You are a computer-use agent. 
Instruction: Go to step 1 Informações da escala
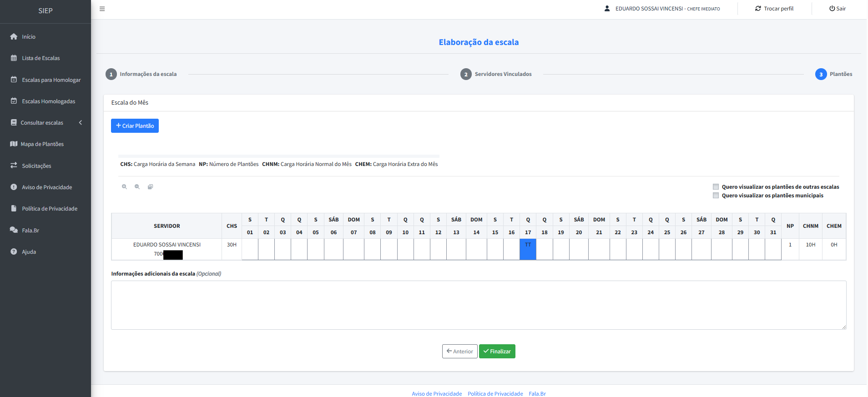111,75
